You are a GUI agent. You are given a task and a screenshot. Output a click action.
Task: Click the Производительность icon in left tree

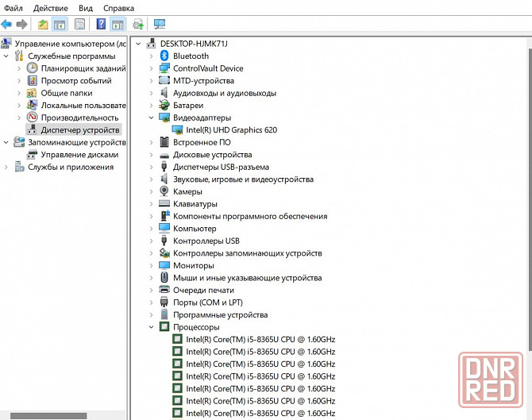[x=33, y=118]
